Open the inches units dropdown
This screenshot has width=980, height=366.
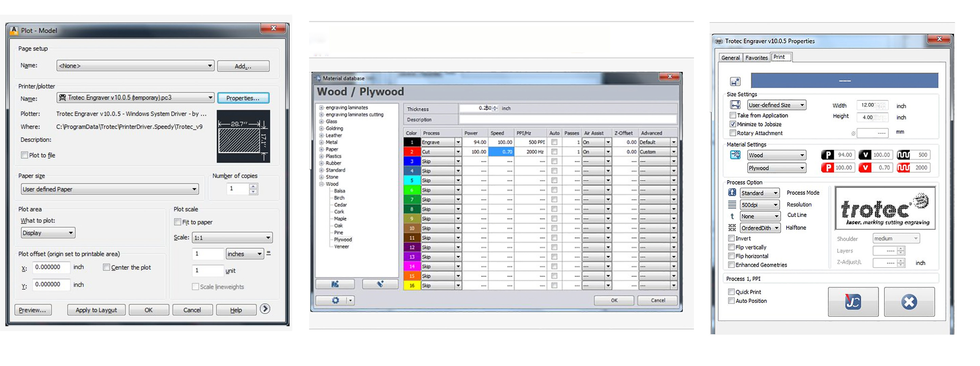tap(245, 253)
